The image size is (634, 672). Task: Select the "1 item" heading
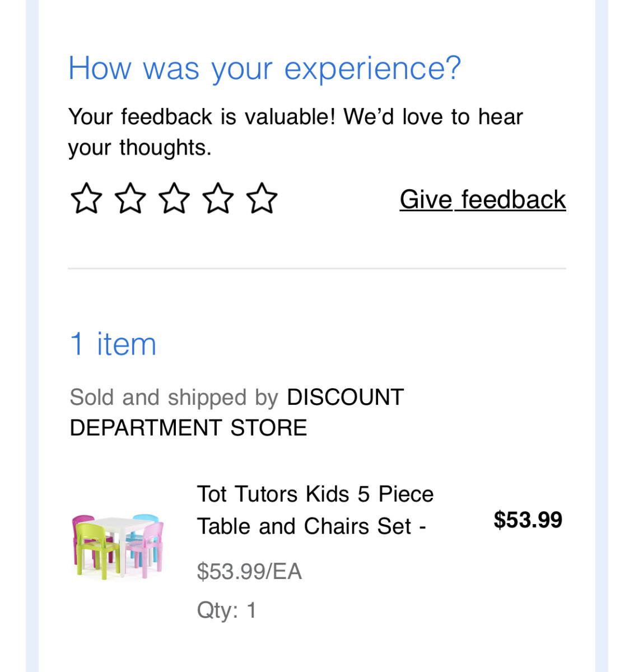coord(113,344)
